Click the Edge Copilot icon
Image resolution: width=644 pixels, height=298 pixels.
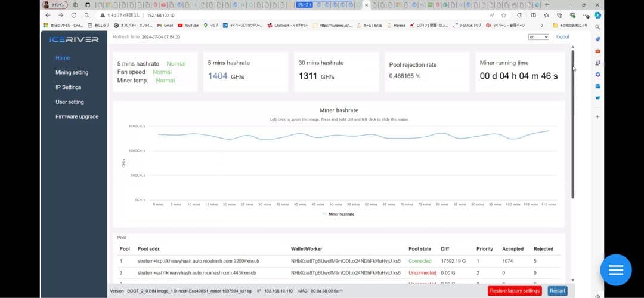point(597,15)
